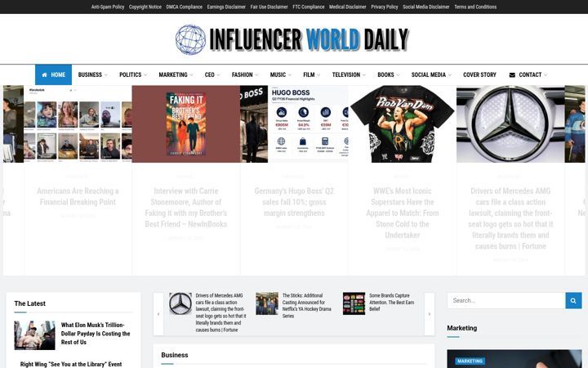Viewport: 588px width, 368px height.
Task: Open ticker headline about Mercedes AMG lawsuit
Action: click(x=220, y=312)
